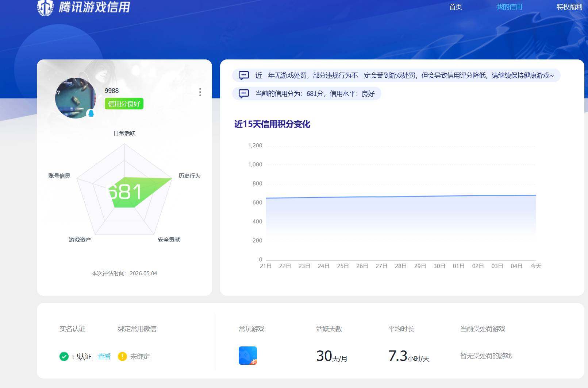588x388 pixels.
Task: Open the frequently played game icon
Action: (x=248, y=356)
